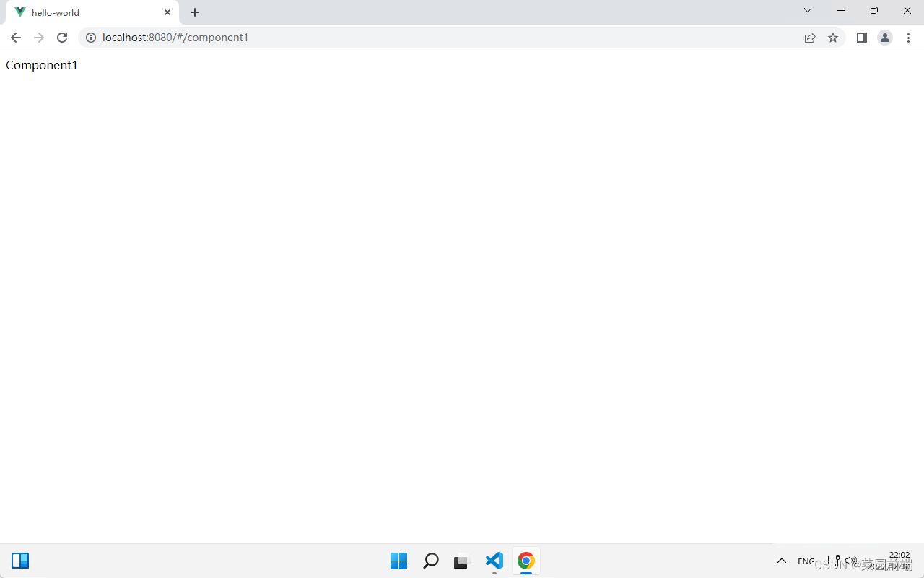Screen dimensions: 924x578
Task: Open taskbar search
Action: tap(431, 561)
